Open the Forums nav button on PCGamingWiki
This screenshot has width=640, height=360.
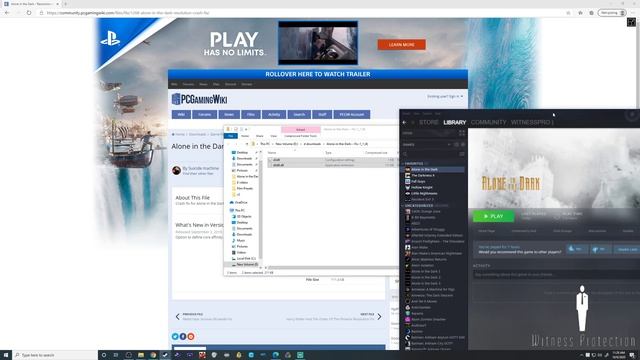pyautogui.click(x=204, y=115)
